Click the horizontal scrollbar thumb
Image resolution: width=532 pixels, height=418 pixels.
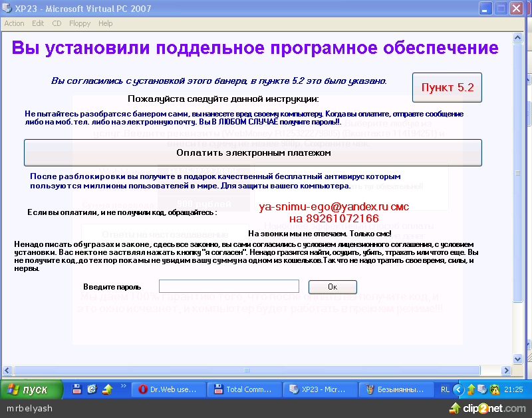pyautogui.click(x=247, y=370)
